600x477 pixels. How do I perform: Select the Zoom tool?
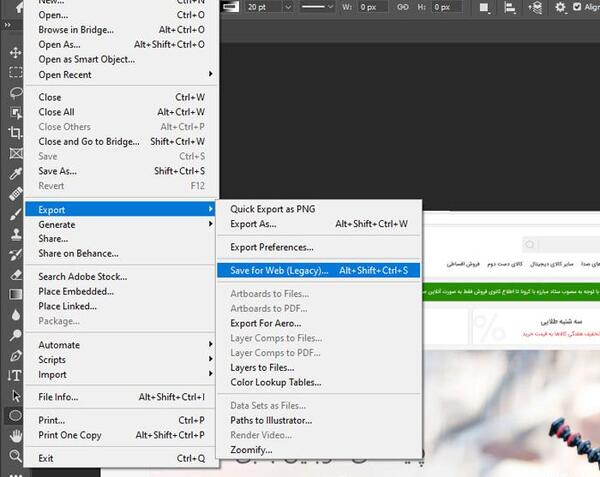pos(15,456)
